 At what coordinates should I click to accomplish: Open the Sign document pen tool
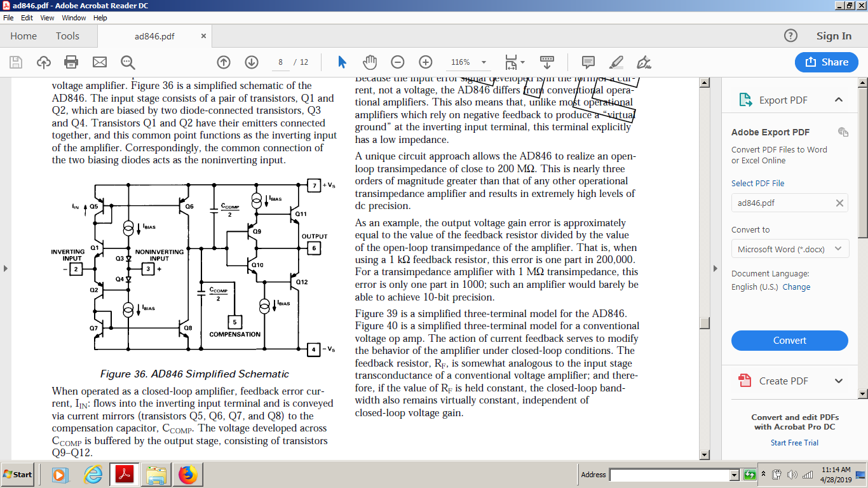[644, 62]
